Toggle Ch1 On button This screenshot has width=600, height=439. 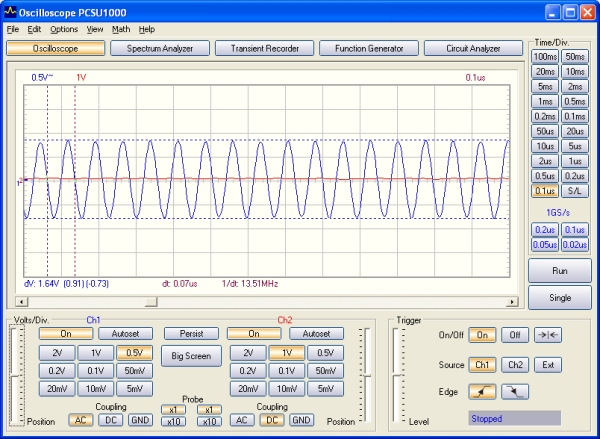pyautogui.click(x=68, y=334)
